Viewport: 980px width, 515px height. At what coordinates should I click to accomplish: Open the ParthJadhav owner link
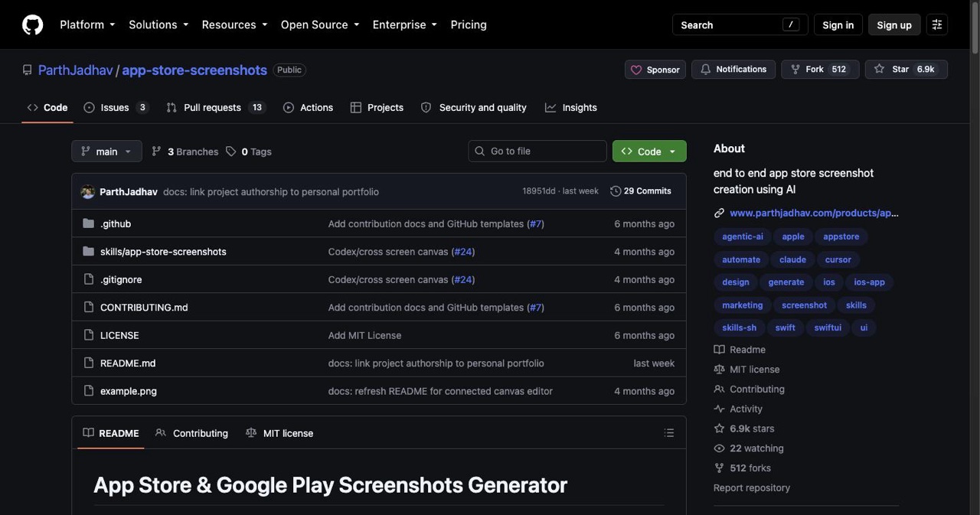tap(76, 70)
